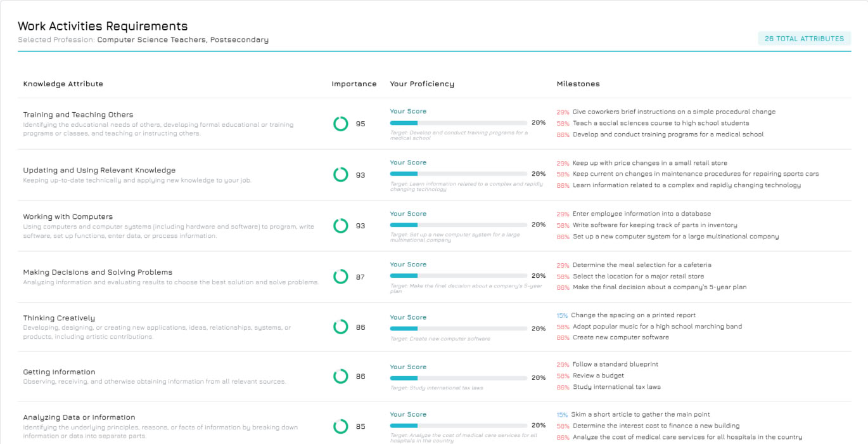The width and height of the screenshot is (868, 444).
Task: Click importance ring for Analyzing Data or Information
Action: 341,426
